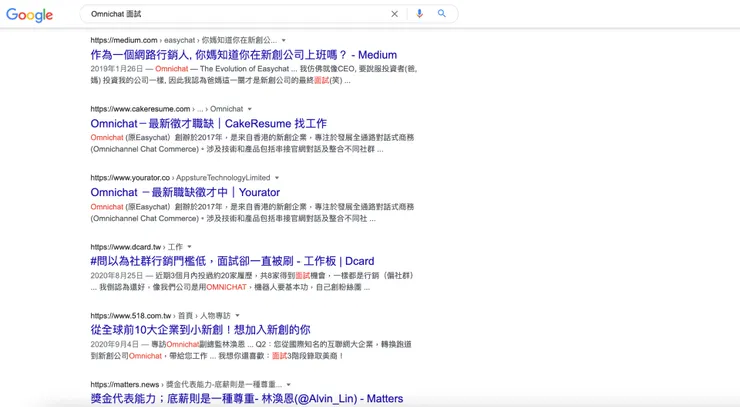Open dropdown arrow beside 518.com.tw URL

[237, 315]
